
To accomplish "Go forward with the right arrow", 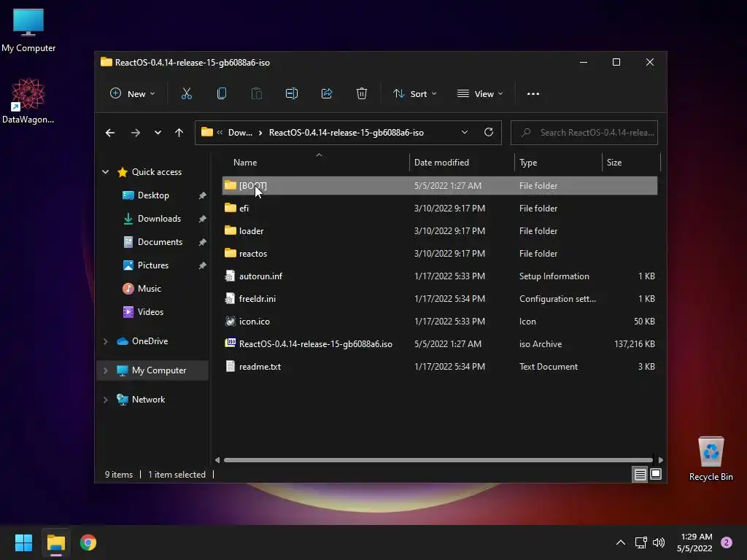I will (136, 133).
